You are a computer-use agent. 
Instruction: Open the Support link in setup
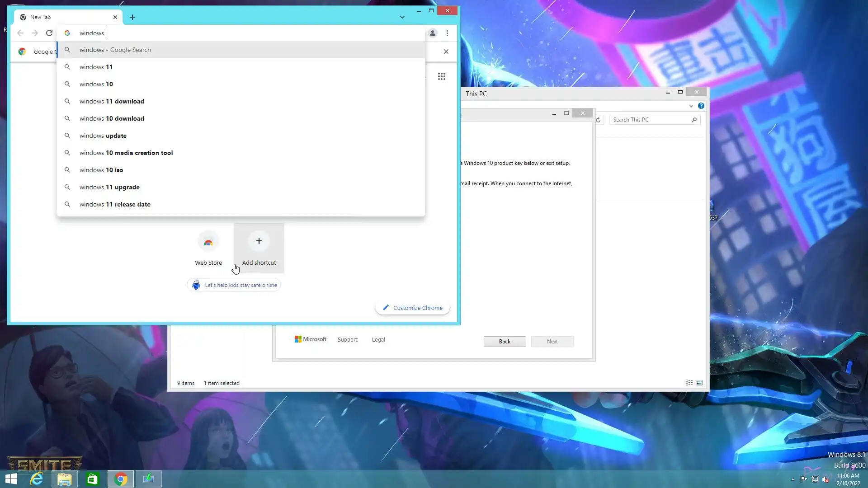(347, 340)
